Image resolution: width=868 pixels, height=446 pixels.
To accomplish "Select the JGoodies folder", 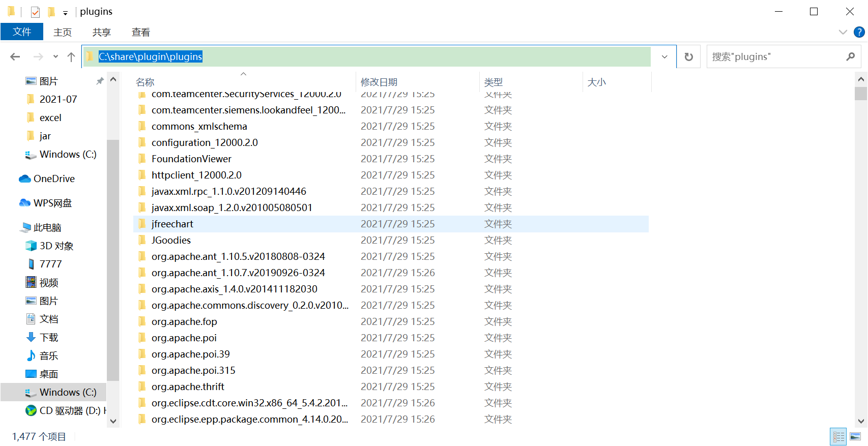I will tap(171, 240).
